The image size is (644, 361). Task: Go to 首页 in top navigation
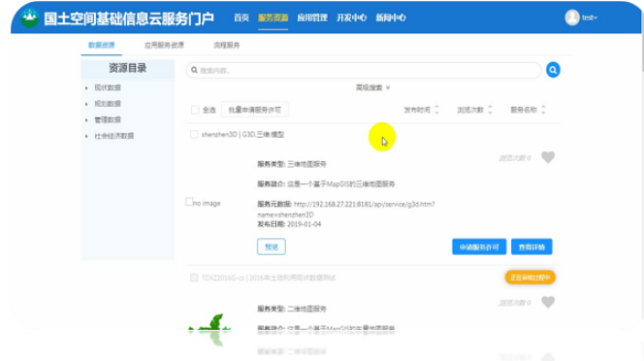coord(241,17)
